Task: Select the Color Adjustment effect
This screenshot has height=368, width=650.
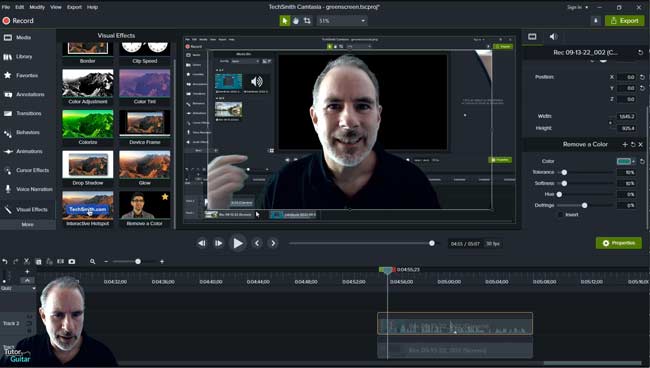Action: point(87,87)
